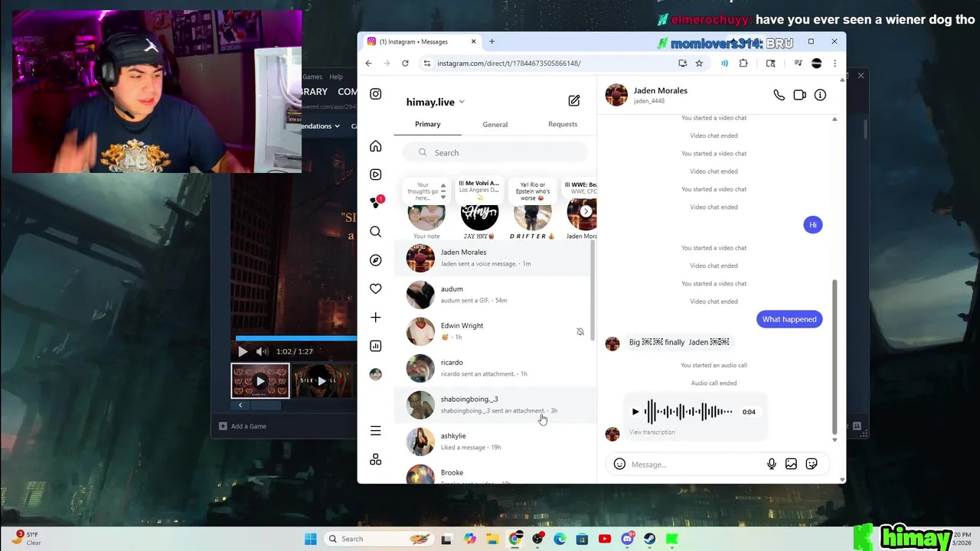Image resolution: width=980 pixels, height=551 pixels.
Task: Attach a photo using image icon
Action: coord(791,464)
